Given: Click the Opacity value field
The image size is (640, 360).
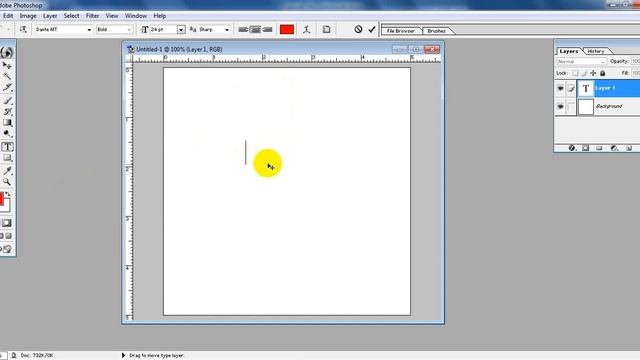Looking at the screenshot, I should 635,61.
